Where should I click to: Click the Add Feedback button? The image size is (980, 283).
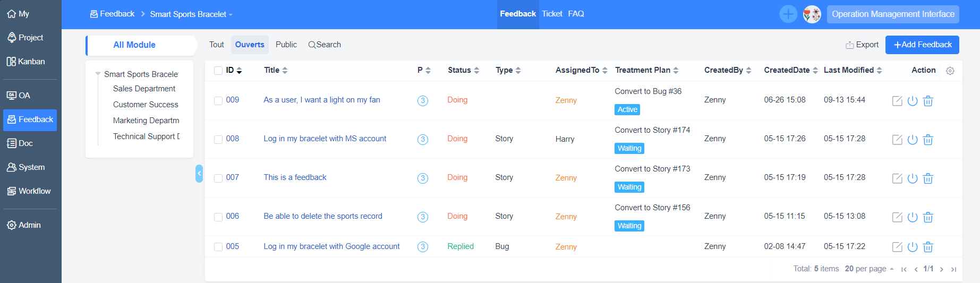point(922,45)
